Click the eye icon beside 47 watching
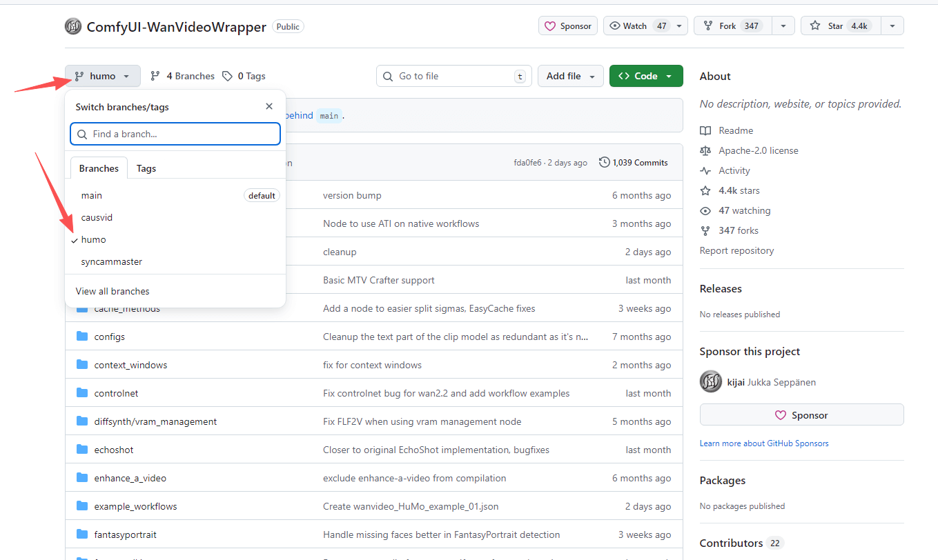Viewport: 938px width, 560px height. coord(705,210)
